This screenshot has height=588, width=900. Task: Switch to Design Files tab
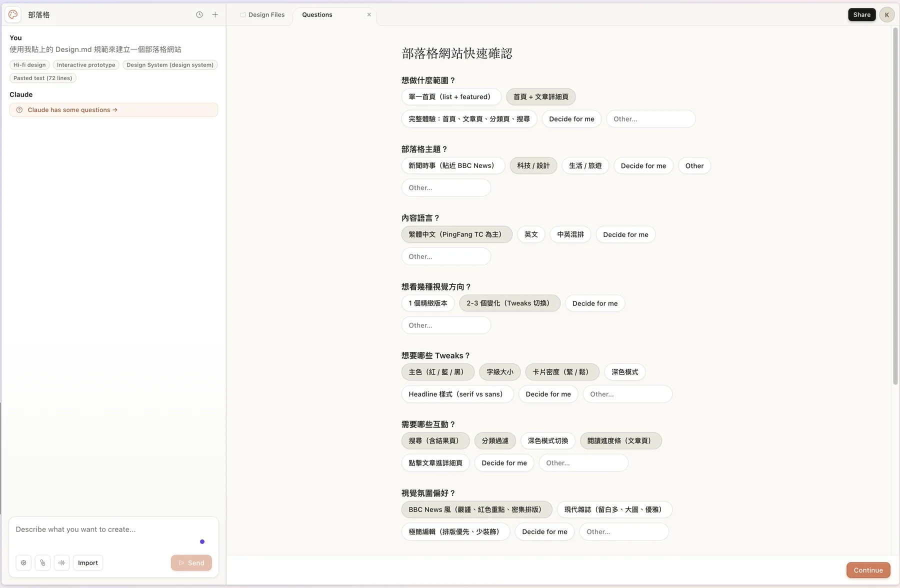click(262, 14)
